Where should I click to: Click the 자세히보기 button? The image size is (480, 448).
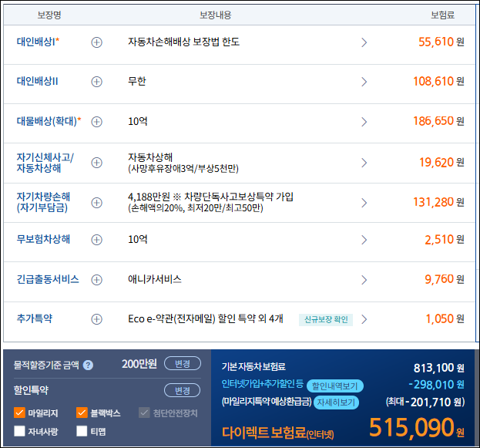[x=336, y=403]
